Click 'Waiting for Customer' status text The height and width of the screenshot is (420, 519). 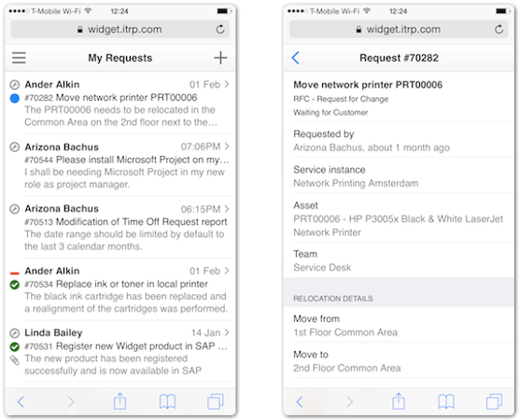coord(330,113)
